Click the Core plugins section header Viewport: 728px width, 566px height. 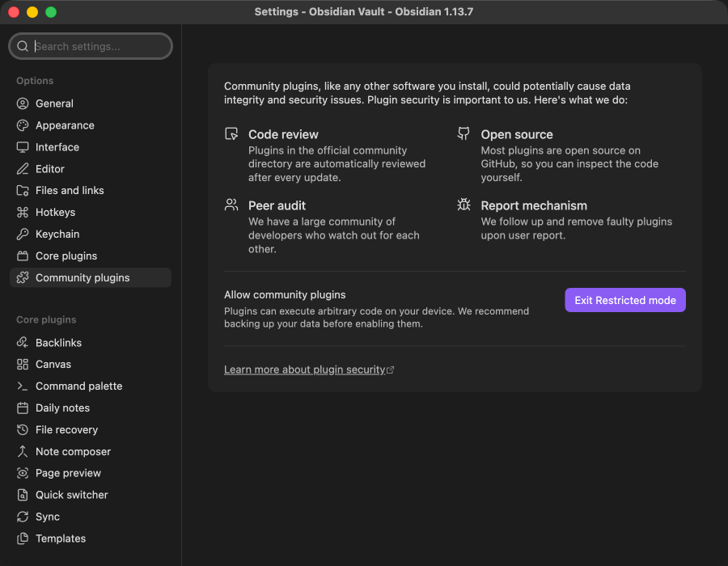[x=46, y=319]
